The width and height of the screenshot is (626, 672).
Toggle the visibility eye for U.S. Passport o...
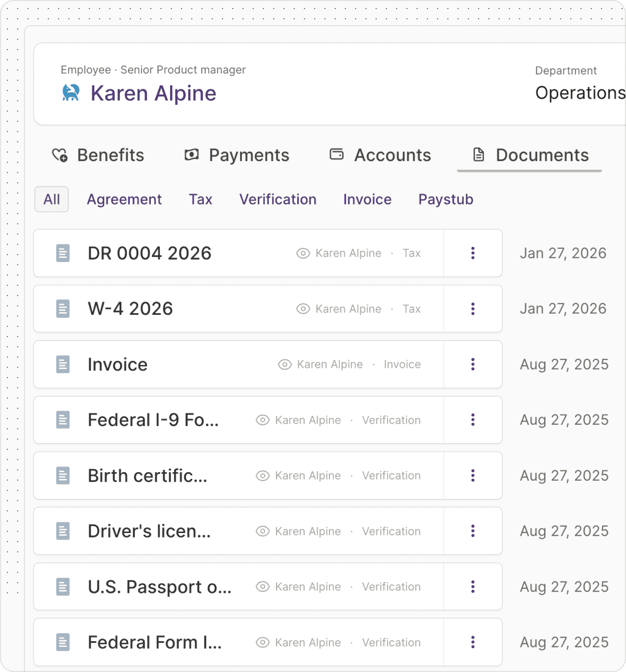point(263,587)
